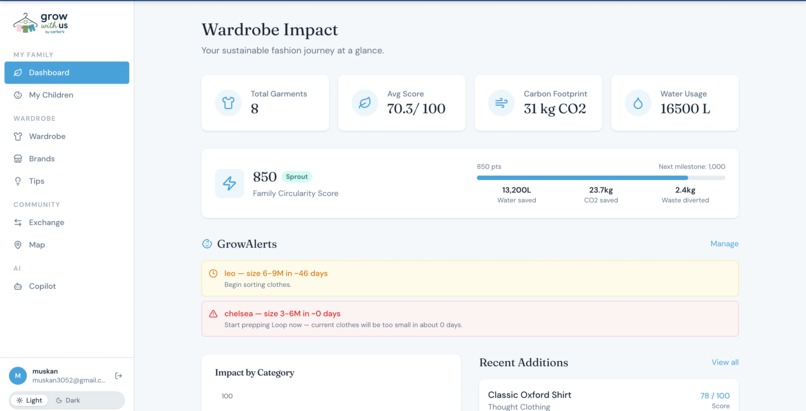Click the My Children face icon
The width and height of the screenshot is (806, 411).
(18, 95)
